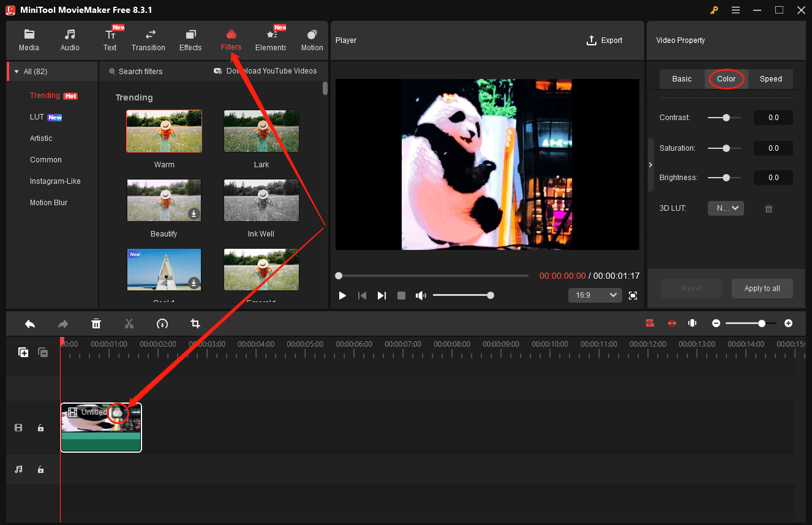This screenshot has width=812, height=525.
Task: Click Apply to all
Action: pyautogui.click(x=762, y=288)
